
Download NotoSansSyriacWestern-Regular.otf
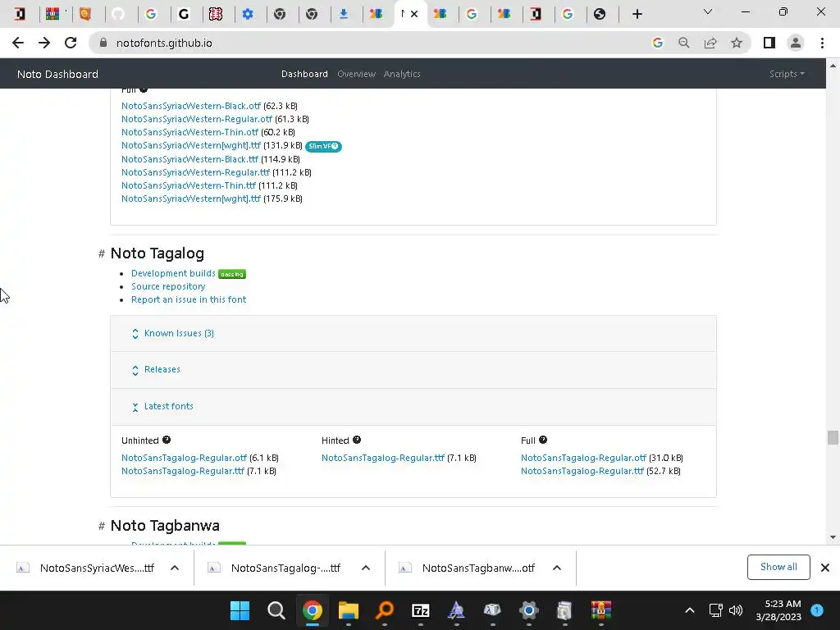click(197, 119)
